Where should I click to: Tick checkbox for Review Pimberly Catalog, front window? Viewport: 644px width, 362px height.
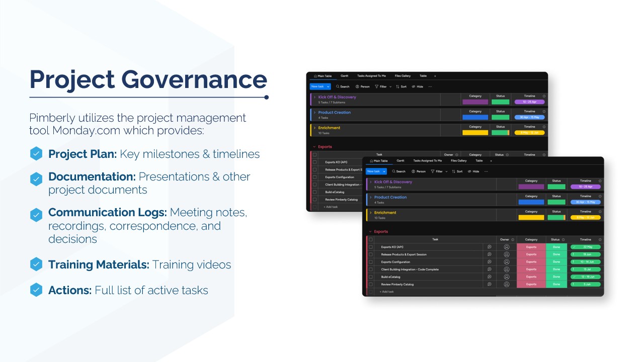point(371,285)
